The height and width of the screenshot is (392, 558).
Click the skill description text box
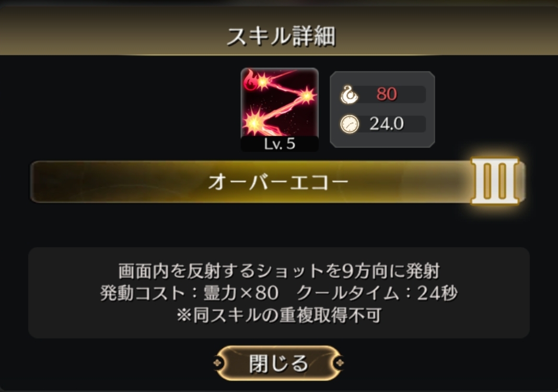click(278, 293)
